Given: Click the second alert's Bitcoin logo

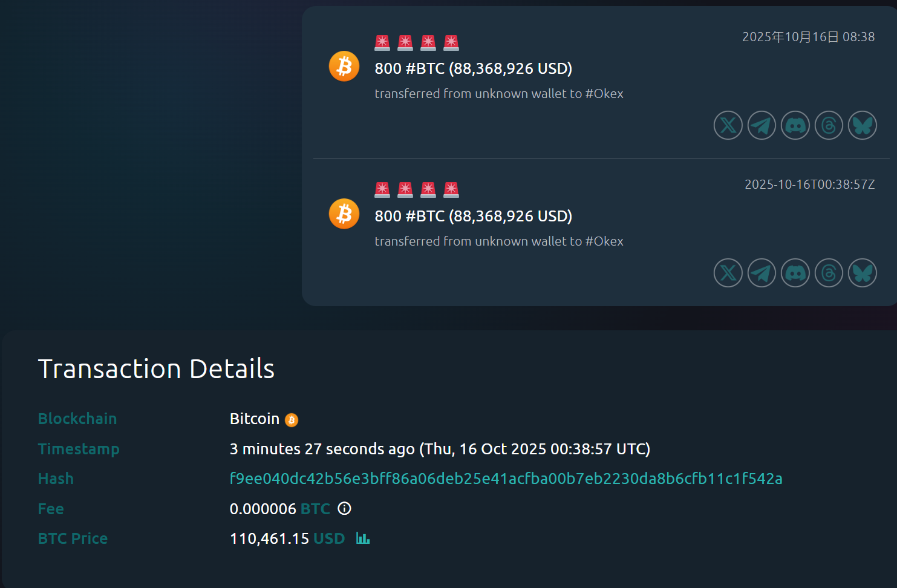Looking at the screenshot, I should coord(344,214).
